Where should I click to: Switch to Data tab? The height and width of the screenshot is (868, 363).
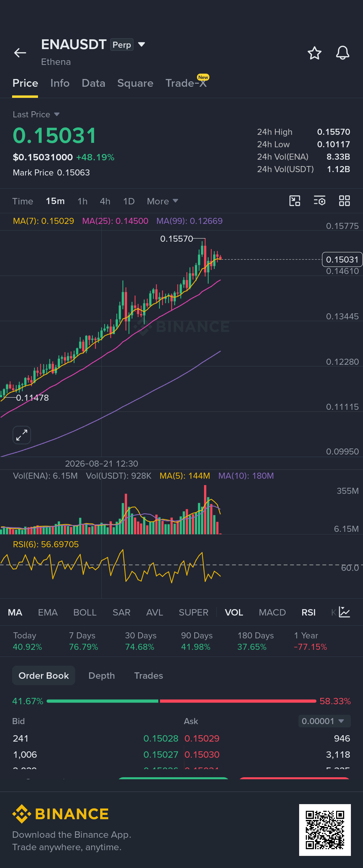pyautogui.click(x=93, y=83)
